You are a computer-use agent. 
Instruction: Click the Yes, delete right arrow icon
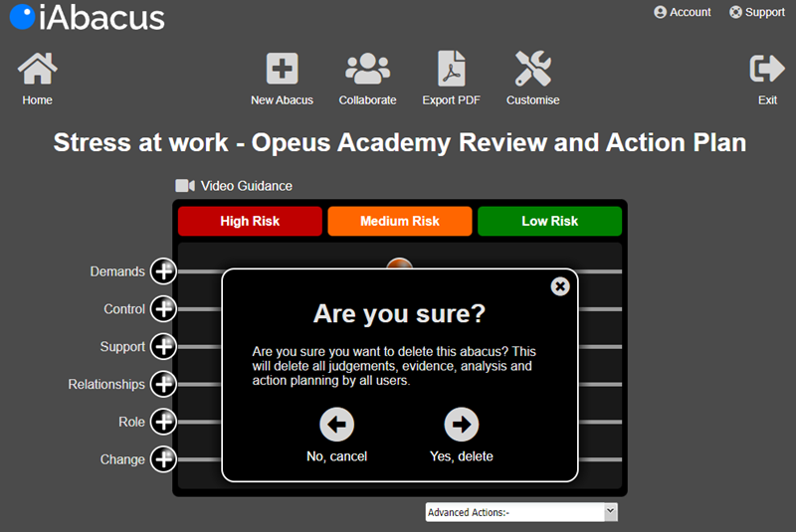coord(462,425)
